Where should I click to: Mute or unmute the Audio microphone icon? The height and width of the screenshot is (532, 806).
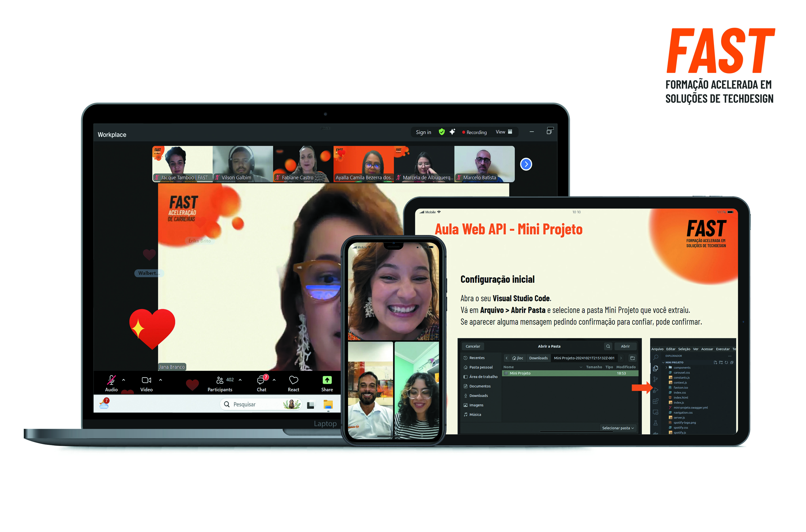111,380
